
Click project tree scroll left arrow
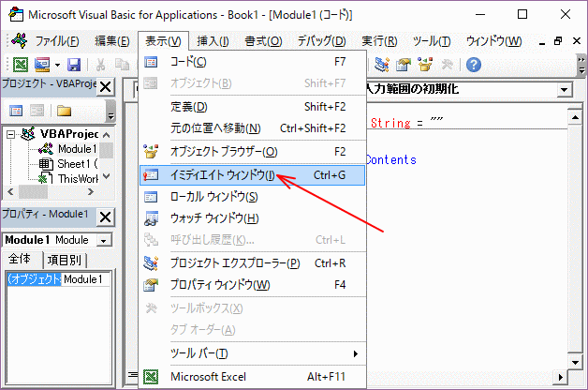pos(10,192)
